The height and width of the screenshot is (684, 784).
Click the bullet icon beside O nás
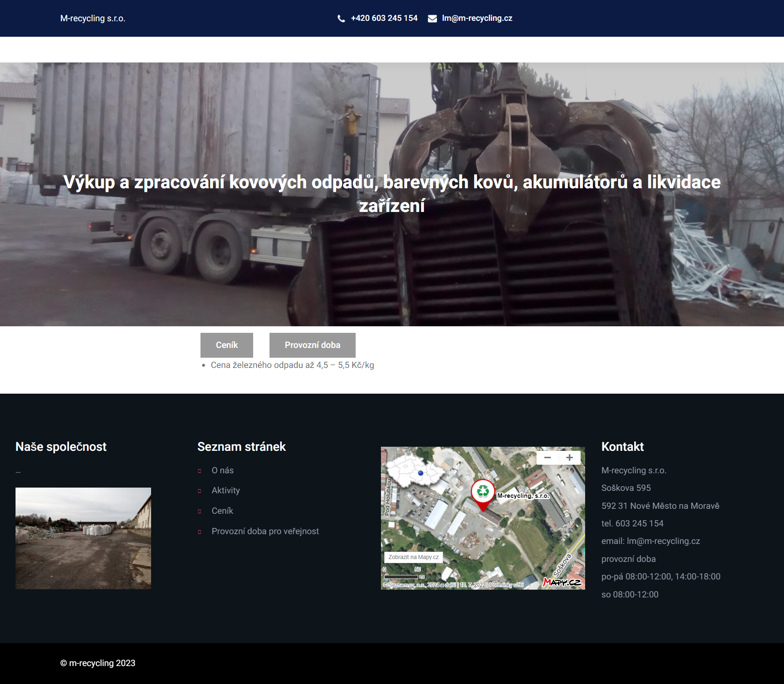[x=199, y=471]
